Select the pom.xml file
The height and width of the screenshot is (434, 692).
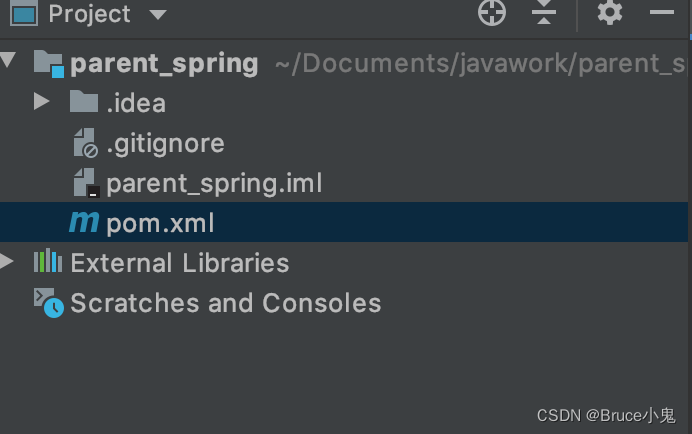click(344, 222)
